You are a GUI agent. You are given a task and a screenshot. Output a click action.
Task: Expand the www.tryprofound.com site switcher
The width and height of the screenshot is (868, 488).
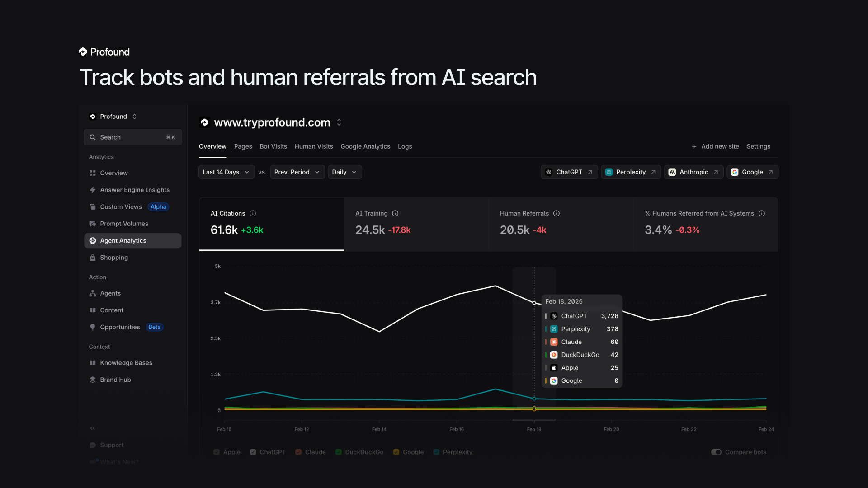coord(339,122)
